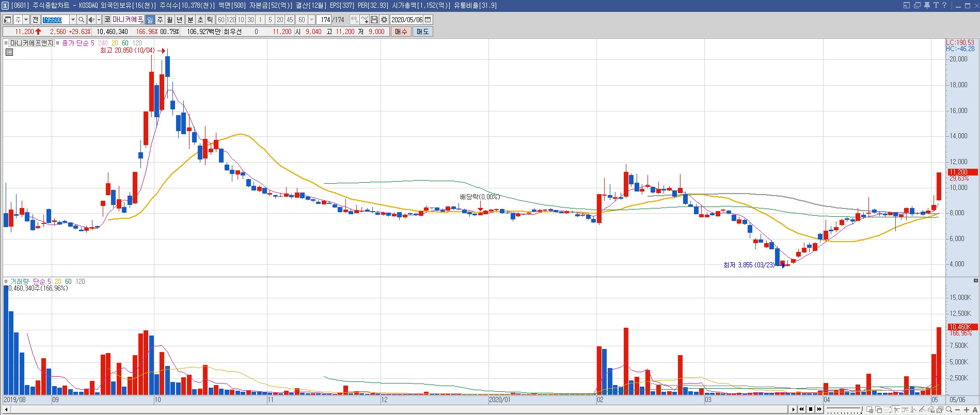980x415 pixels.
Task: Click the stop square button
Action: click(x=811, y=409)
